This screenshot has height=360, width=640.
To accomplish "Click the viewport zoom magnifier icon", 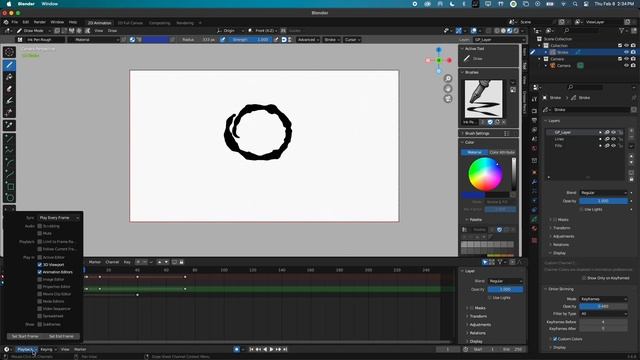I will click(x=448, y=78).
